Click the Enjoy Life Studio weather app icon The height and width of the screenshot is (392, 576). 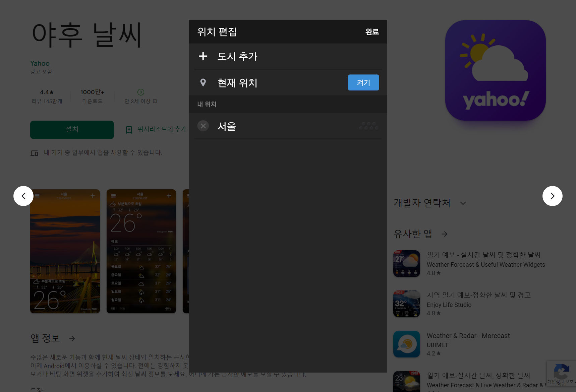(407, 304)
